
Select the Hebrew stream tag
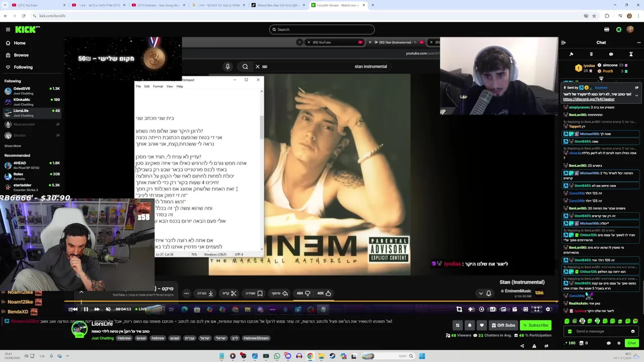pos(124,338)
